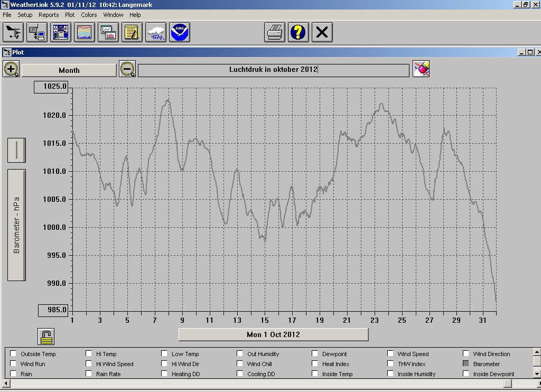This screenshot has width=541, height=392.
Task: Tick the Wind Speed checkbox
Action: [390, 353]
